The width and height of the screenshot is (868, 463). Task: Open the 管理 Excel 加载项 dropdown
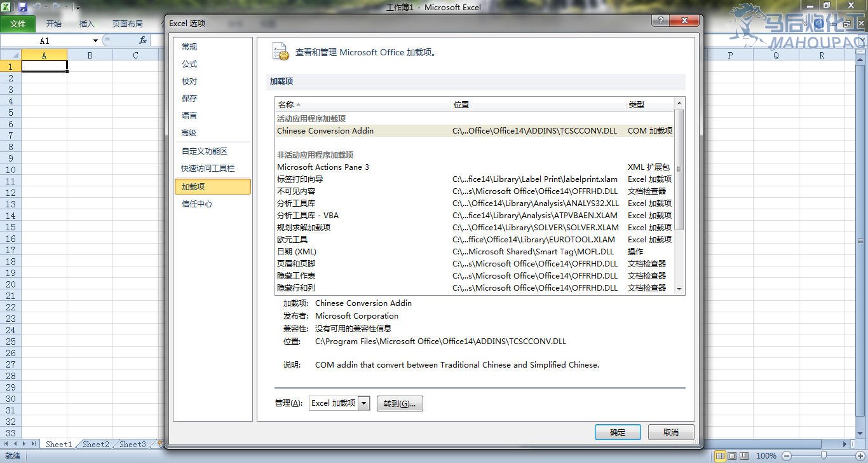[363, 403]
